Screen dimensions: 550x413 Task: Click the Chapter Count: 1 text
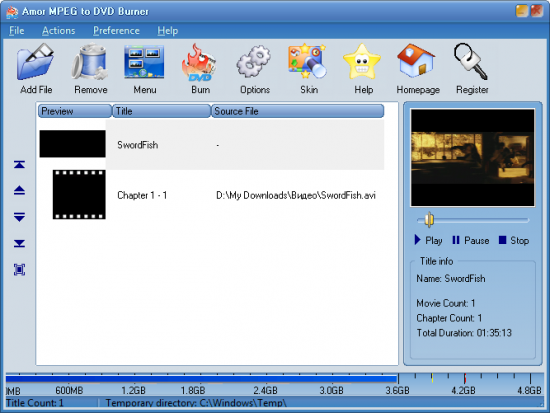449,318
